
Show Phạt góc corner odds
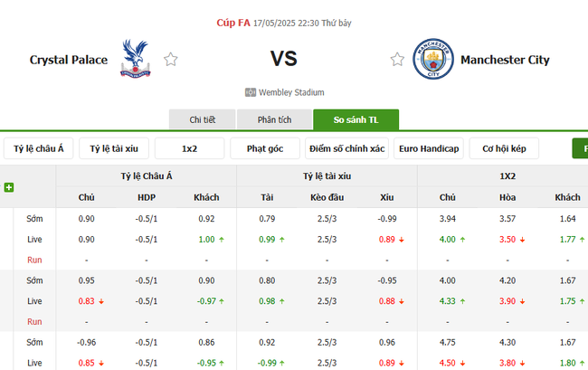coord(266,148)
